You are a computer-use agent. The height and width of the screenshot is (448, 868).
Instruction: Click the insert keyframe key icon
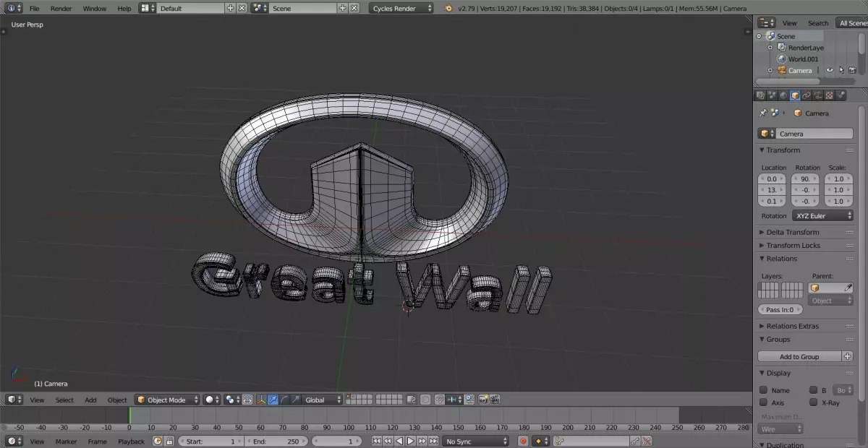click(x=634, y=441)
